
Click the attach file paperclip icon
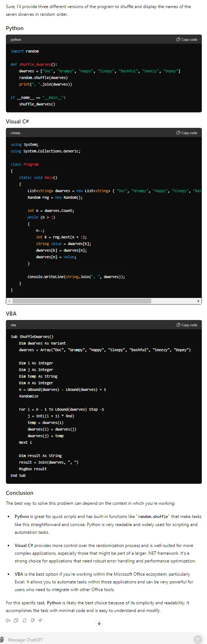tap(2, 640)
